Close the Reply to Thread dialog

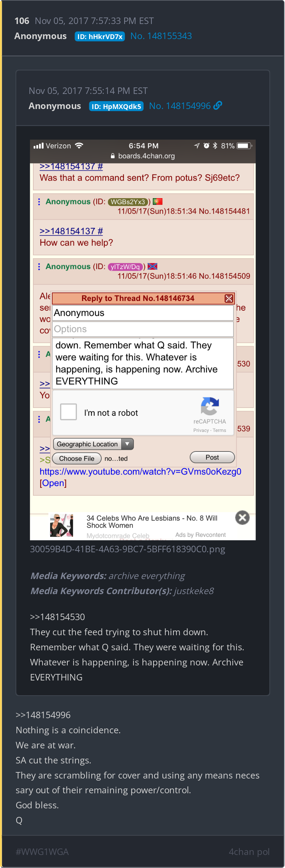229,298
